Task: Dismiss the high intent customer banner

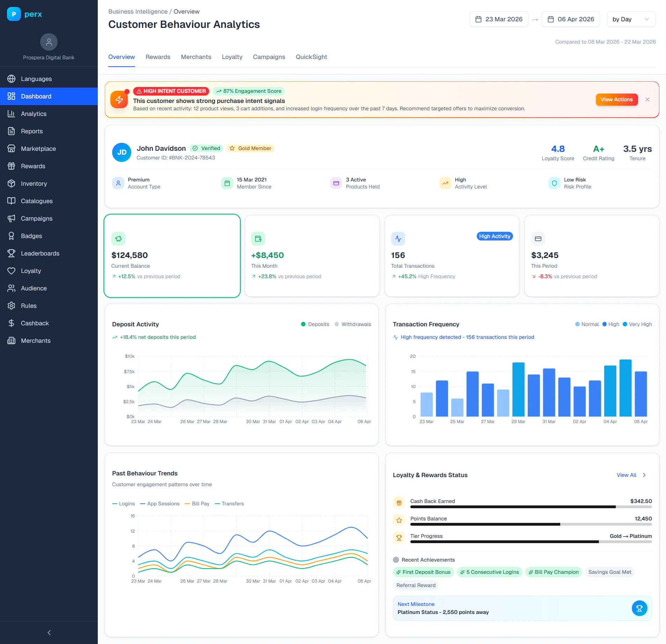Action: coord(647,99)
